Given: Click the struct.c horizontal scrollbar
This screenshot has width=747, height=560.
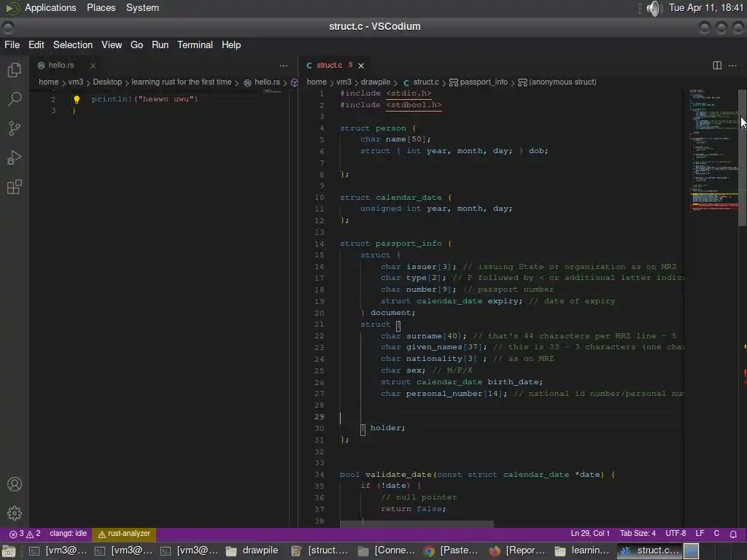Looking at the screenshot, I should point(417,524).
